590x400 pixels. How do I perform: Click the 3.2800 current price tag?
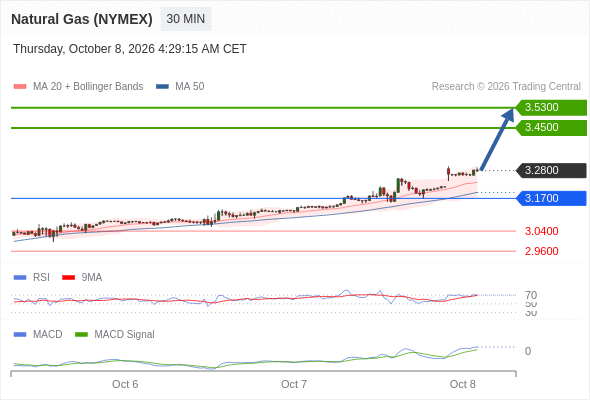point(551,170)
